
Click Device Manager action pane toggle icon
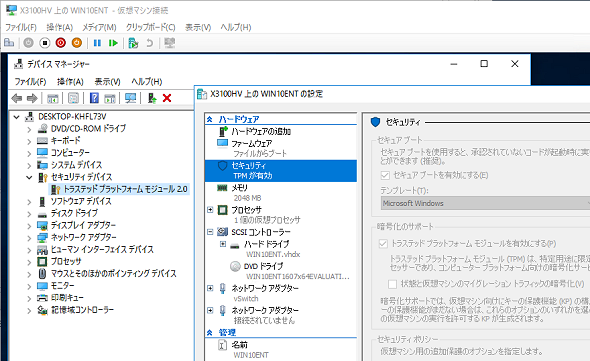(109, 99)
